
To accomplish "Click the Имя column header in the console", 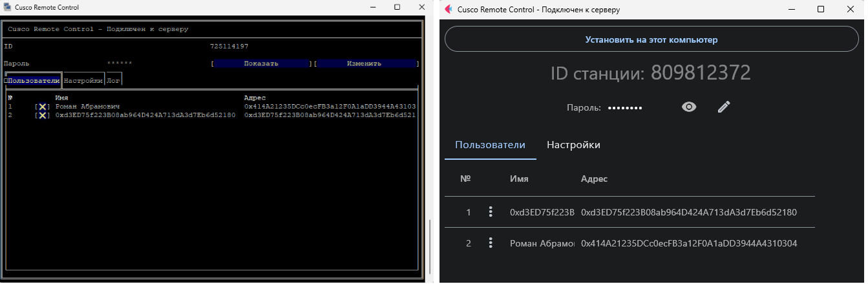I will (62, 98).
